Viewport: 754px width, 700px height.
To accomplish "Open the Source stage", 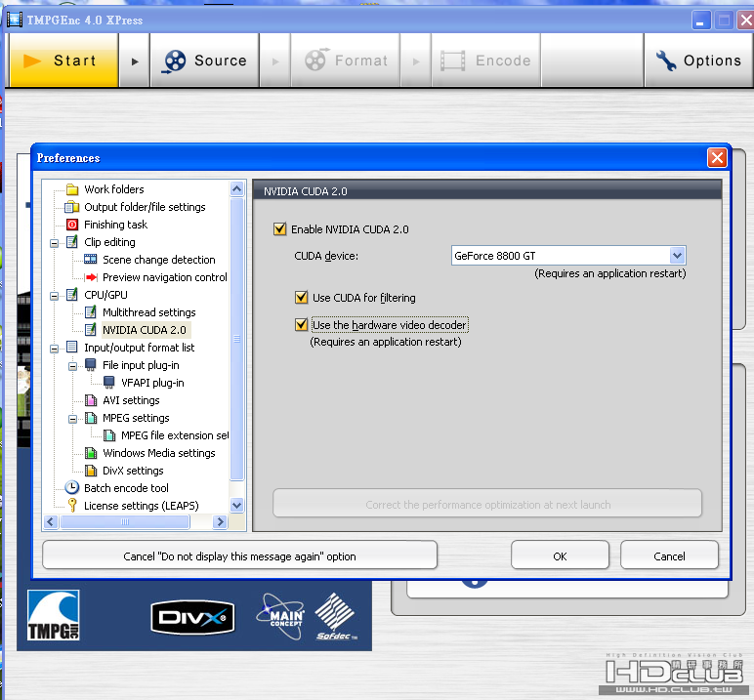I will [205, 61].
